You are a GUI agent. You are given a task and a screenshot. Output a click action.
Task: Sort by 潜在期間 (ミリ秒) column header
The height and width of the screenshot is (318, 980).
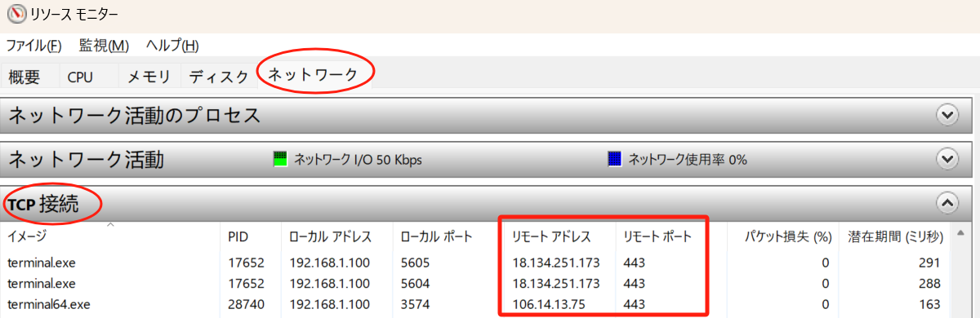click(895, 236)
